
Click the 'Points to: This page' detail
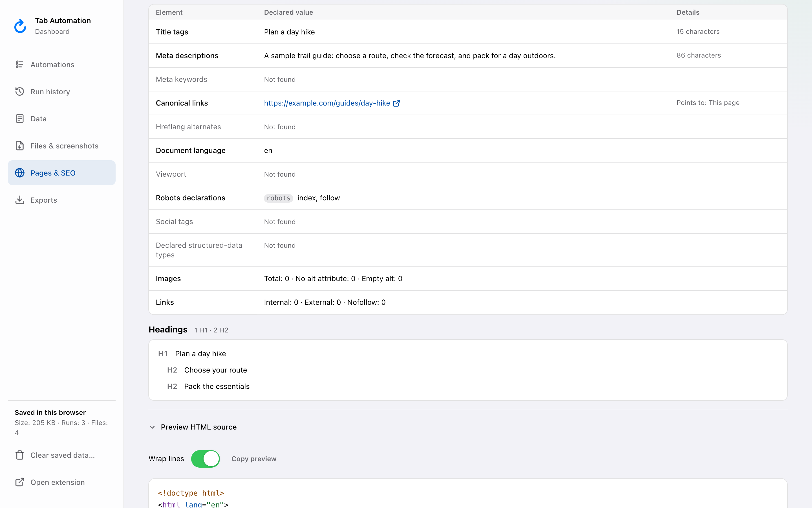[x=708, y=103]
